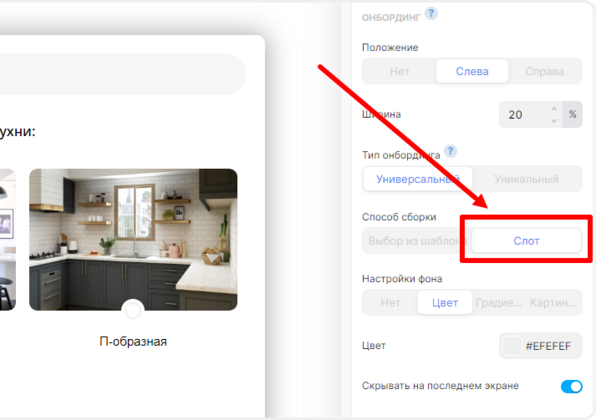Image resolution: width=596 pixels, height=420 pixels.
Task: Set background setting to Нет
Action: point(390,303)
